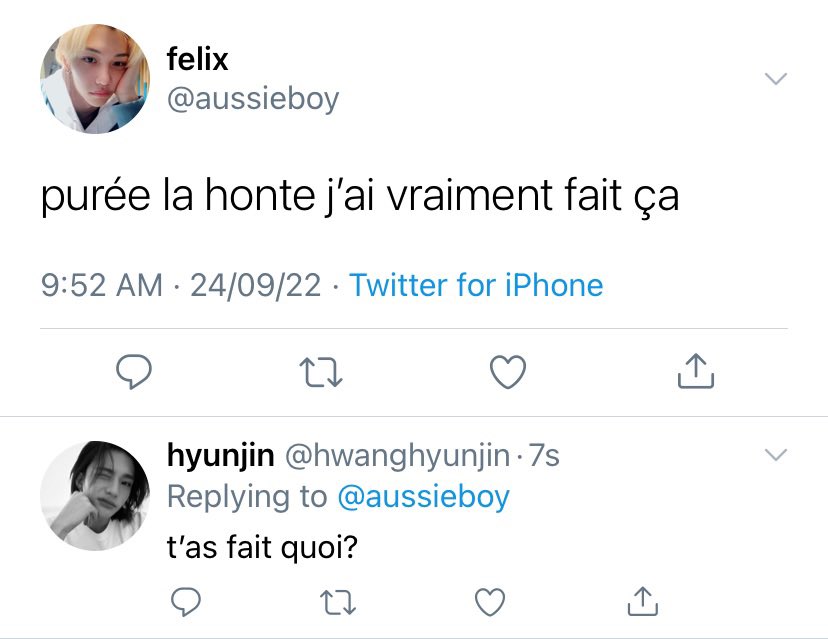Reply to hyunjin's comment
Viewport: 828px width, 639px height.
pyautogui.click(x=186, y=602)
